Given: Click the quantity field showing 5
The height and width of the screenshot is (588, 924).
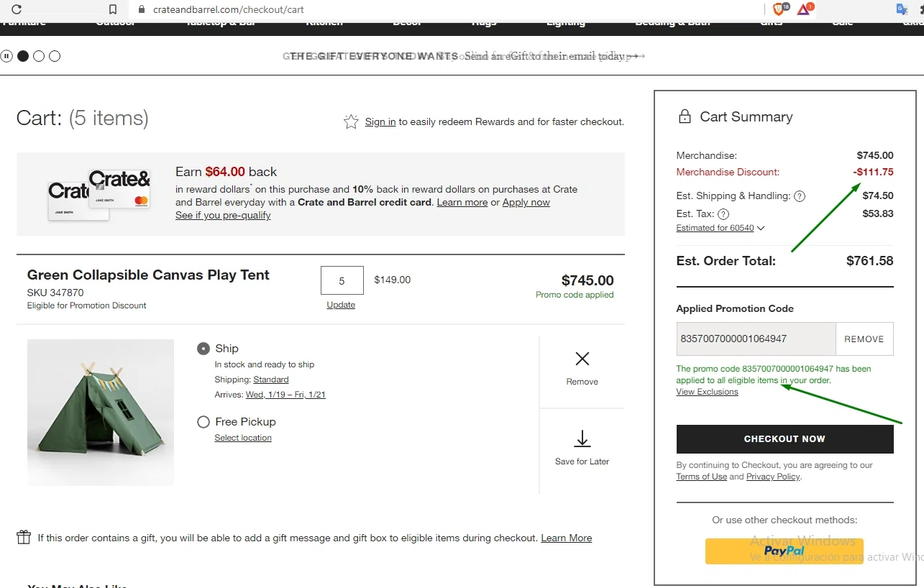Looking at the screenshot, I should pyautogui.click(x=342, y=280).
